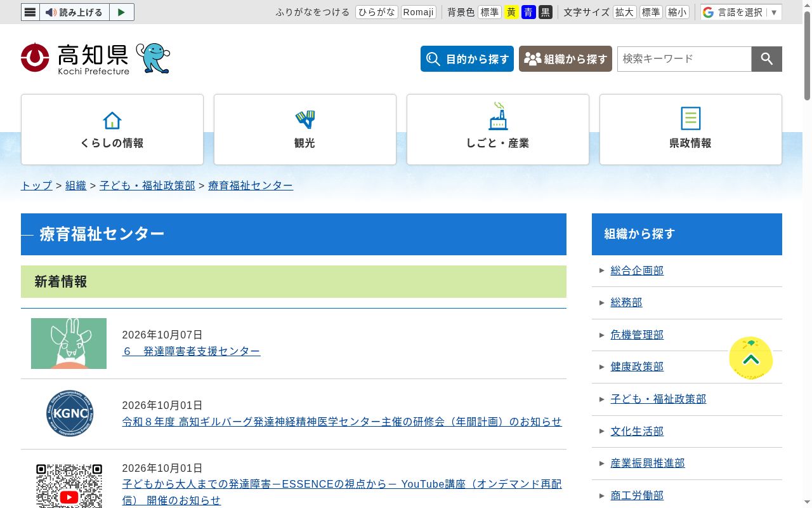Open 文化生活部 in sidebar list

pos(637,431)
